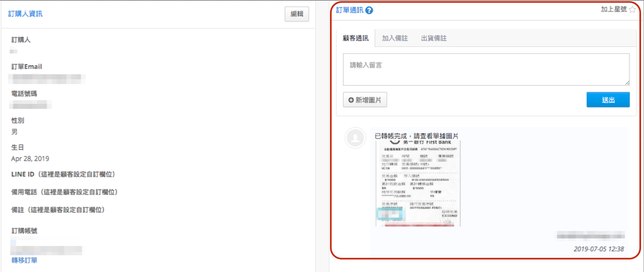Click the 備用電話 custom field label
This screenshot has width=644, height=272.
[65, 192]
